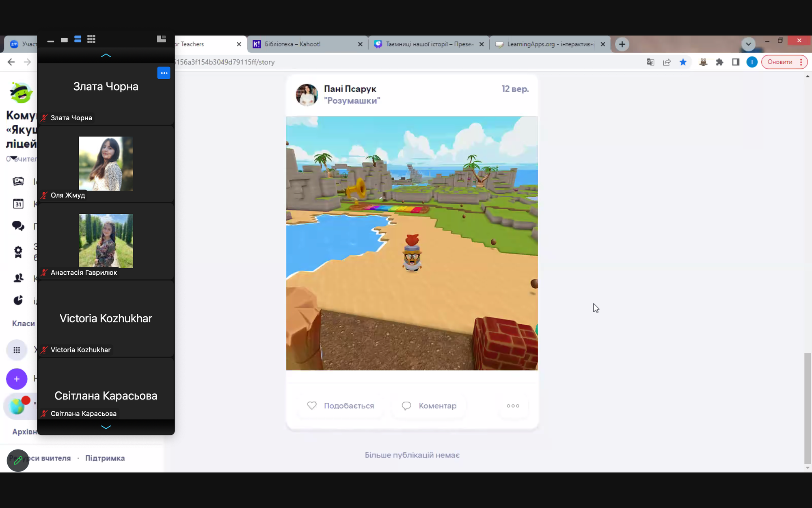Switch to the Zoom Учасники browser tab
This screenshot has height=508, width=812.
pos(22,44)
